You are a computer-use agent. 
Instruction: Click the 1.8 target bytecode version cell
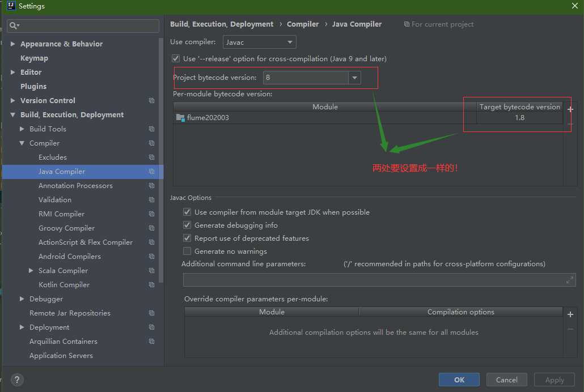coord(519,118)
